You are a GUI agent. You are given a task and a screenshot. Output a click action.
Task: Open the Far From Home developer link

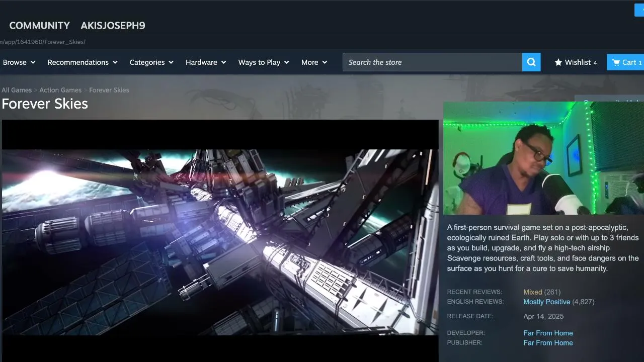[x=548, y=333]
